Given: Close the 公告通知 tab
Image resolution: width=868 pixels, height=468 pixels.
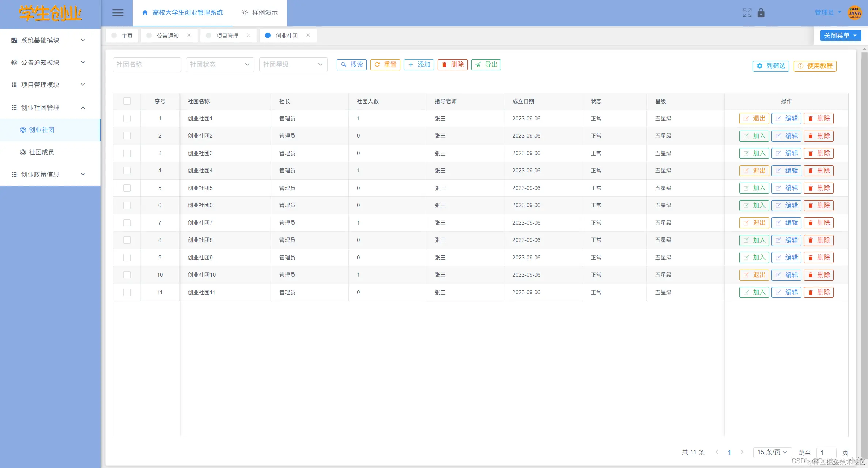Looking at the screenshot, I should coord(189,35).
